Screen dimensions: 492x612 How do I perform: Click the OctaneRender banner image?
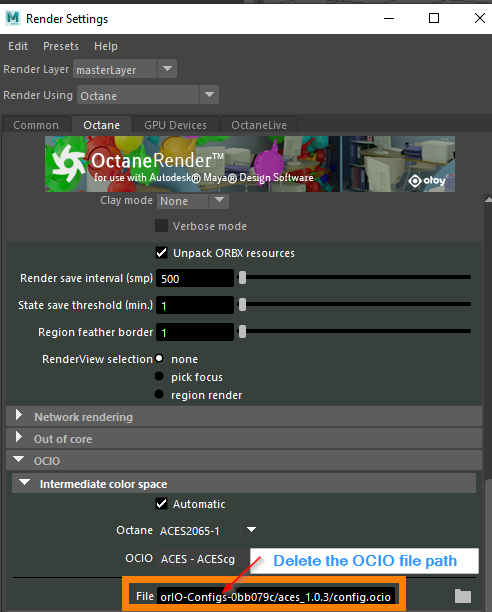tap(250, 164)
